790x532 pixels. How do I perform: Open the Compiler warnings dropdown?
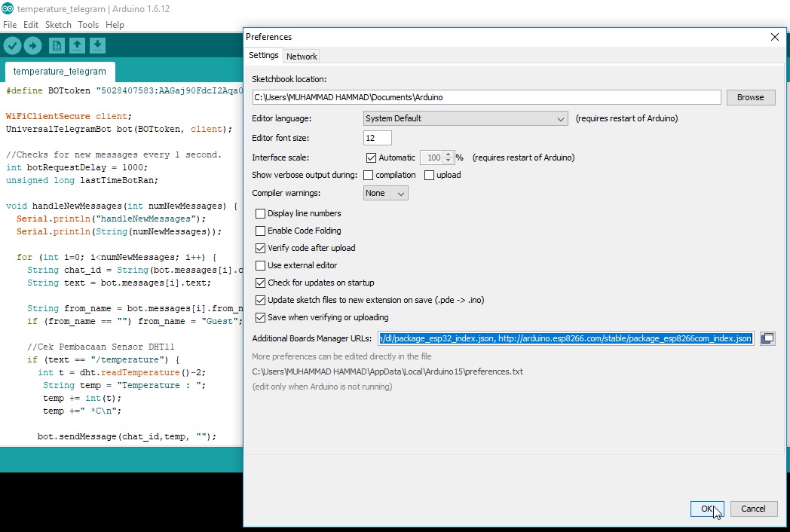(385, 194)
